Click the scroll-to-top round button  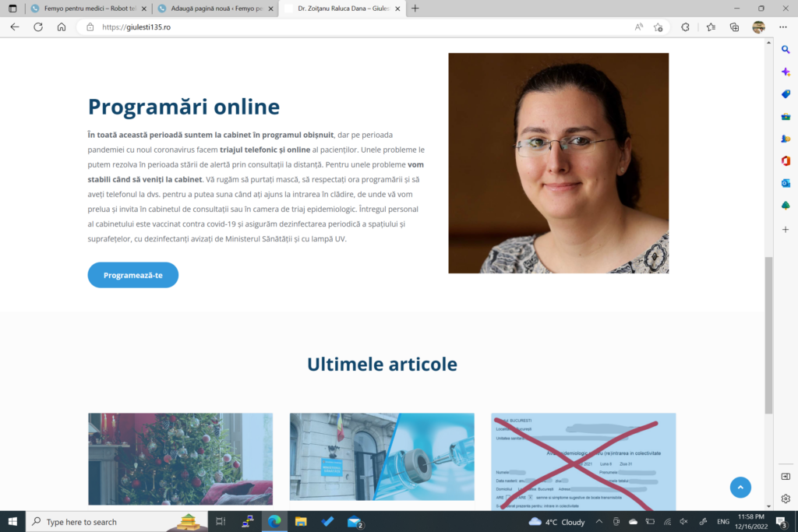(x=740, y=488)
